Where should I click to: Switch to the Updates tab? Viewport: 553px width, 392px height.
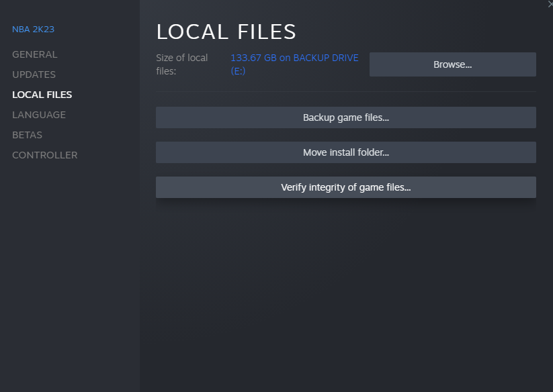[34, 75]
